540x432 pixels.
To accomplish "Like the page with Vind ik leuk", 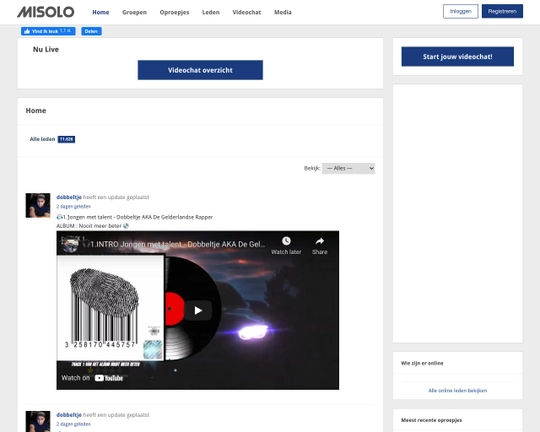I will (48, 31).
